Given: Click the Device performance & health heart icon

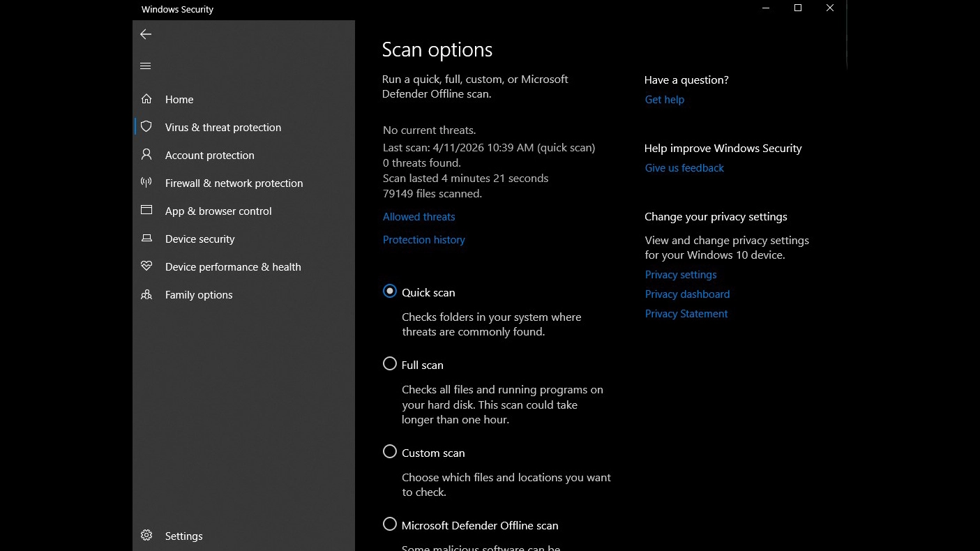Looking at the screenshot, I should (x=146, y=266).
